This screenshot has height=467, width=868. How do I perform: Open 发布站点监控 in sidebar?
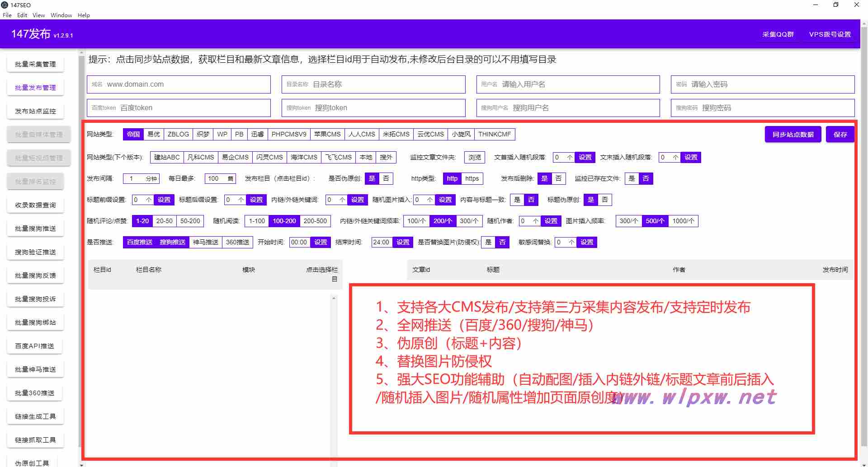coord(35,111)
